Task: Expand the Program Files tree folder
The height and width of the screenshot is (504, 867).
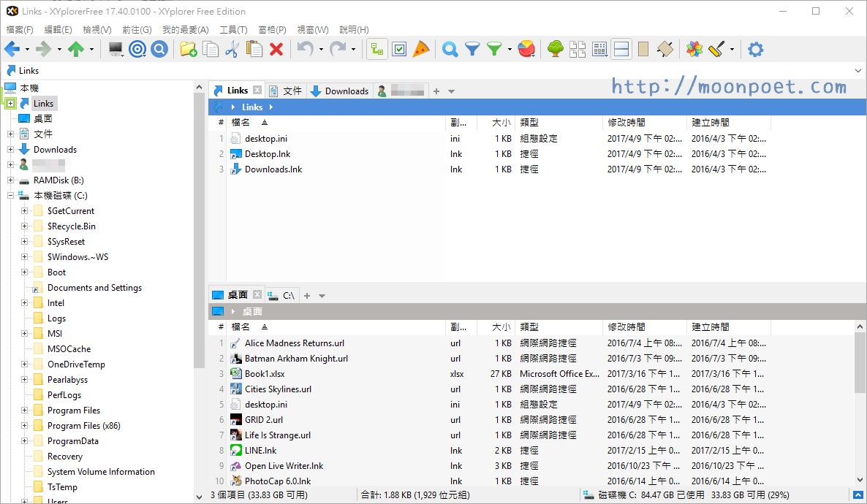Action: coord(25,411)
